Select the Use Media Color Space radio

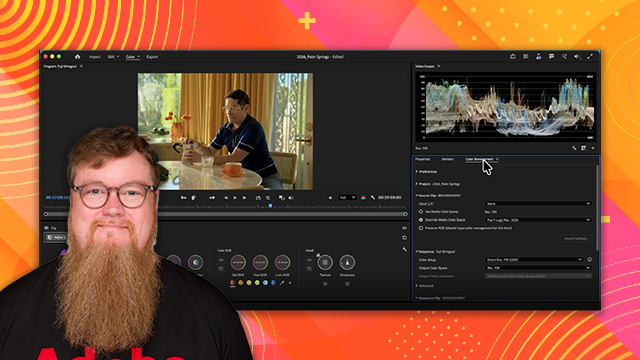(421, 212)
